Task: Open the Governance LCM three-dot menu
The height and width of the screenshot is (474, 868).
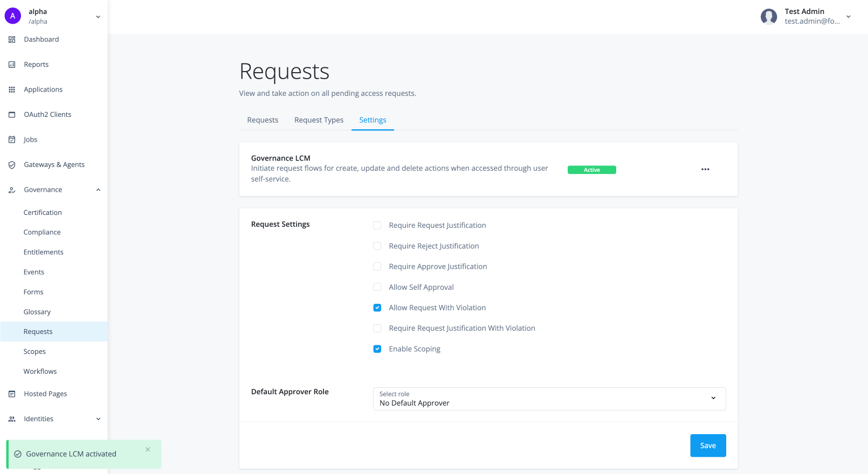Action: point(705,169)
